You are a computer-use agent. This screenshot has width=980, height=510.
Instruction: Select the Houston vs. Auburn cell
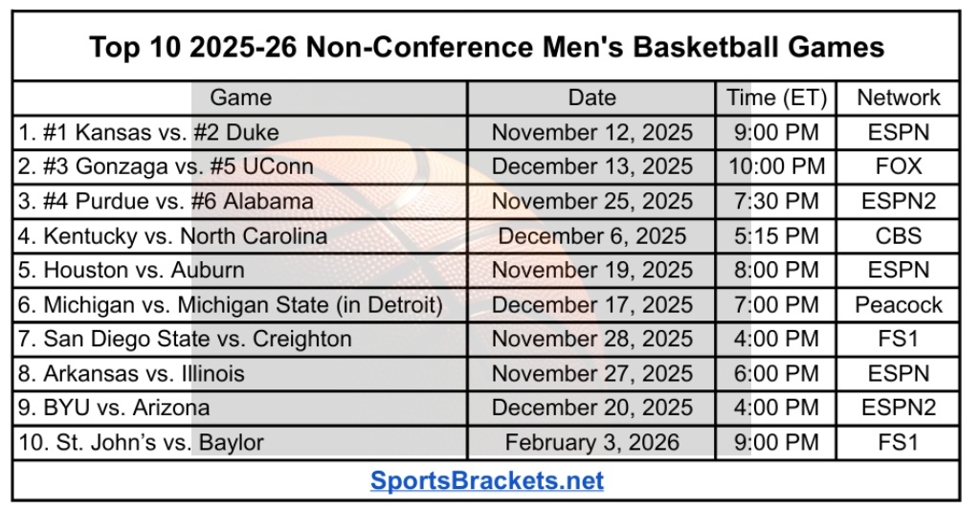[131, 270]
